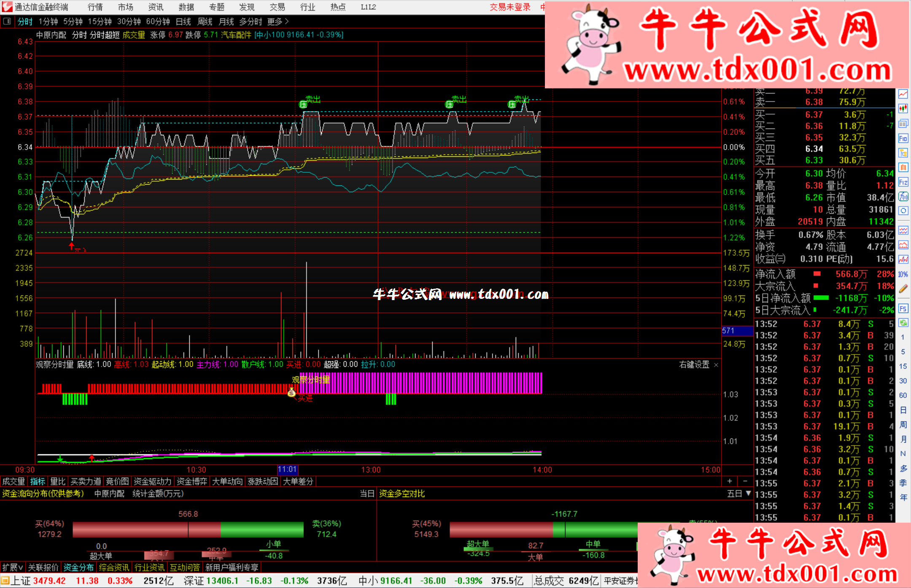Switch 资金流向分布 to 当日 view

pos(367,494)
